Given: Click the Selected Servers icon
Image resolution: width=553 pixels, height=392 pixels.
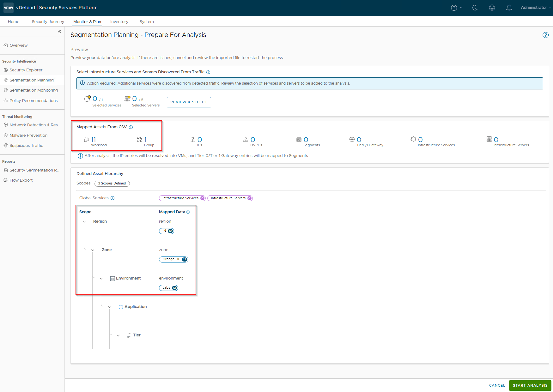Looking at the screenshot, I should coord(127,99).
